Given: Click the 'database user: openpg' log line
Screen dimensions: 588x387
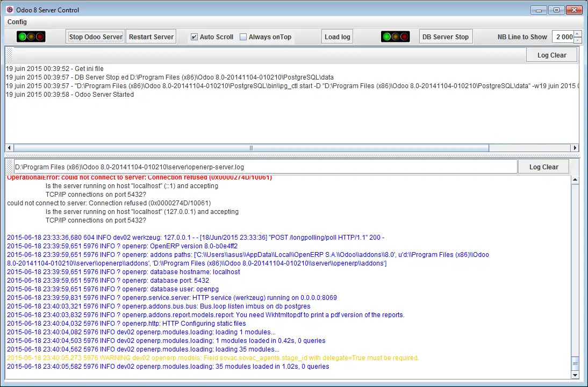Looking at the screenshot, I should tap(113, 289).
